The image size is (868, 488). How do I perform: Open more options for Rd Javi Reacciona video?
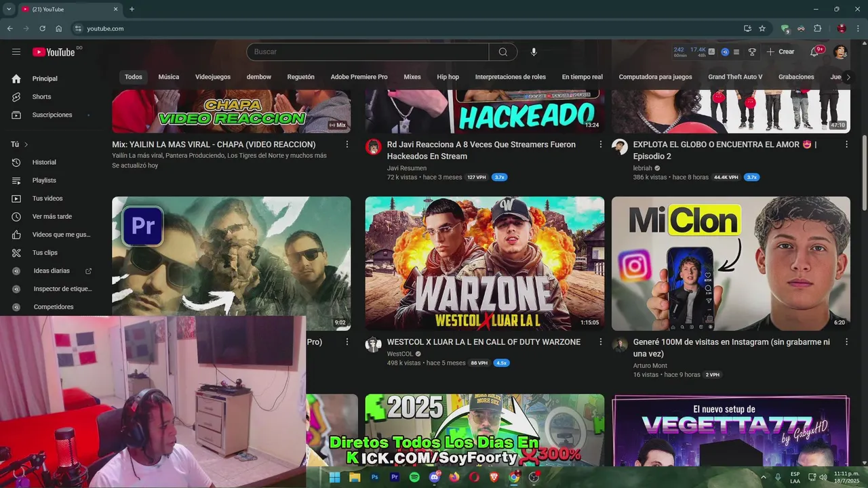(600, 144)
